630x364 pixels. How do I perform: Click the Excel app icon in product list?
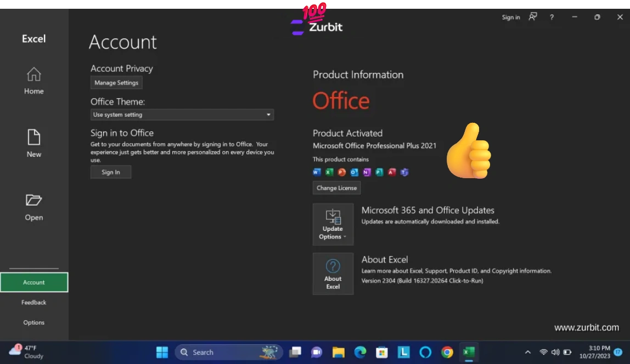pyautogui.click(x=329, y=172)
